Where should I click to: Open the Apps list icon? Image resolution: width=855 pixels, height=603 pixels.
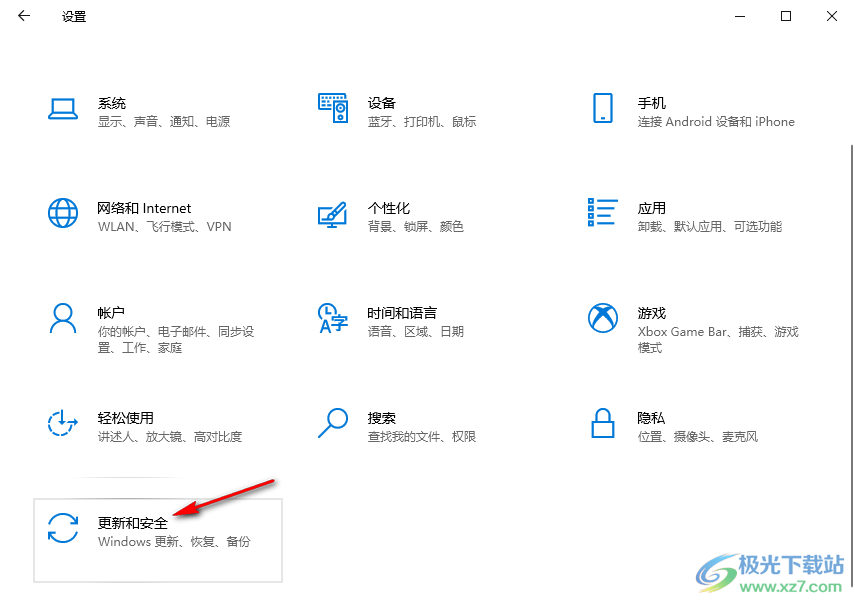tap(603, 213)
